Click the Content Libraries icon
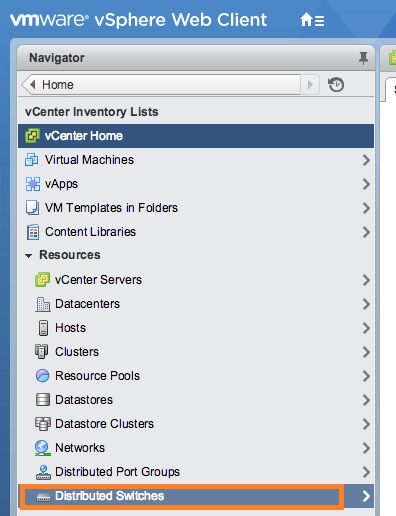 [33, 232]
